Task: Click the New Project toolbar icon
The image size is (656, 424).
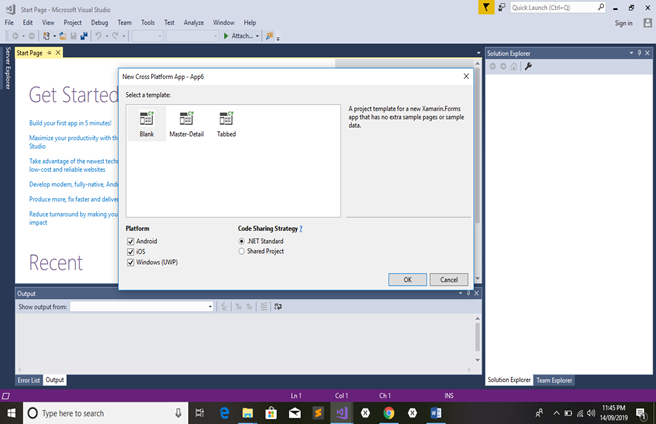Action: pyautogui.click(x=46, y=36)
